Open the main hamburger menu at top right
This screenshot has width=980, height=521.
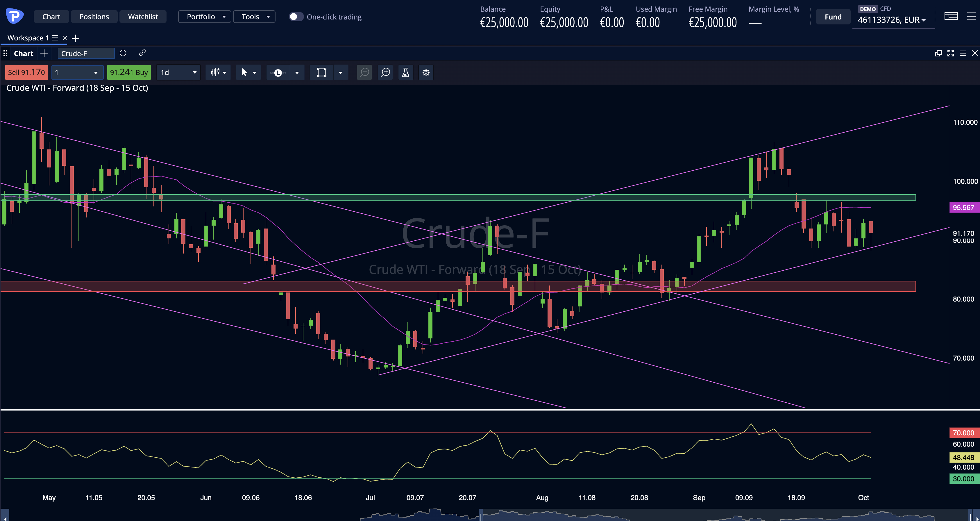tap(971, 16)
